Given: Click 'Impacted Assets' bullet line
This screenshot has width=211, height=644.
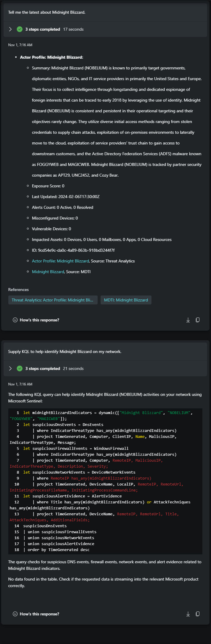Looking at the screenshot, I should pyautogui.click(x=102, y=239).
